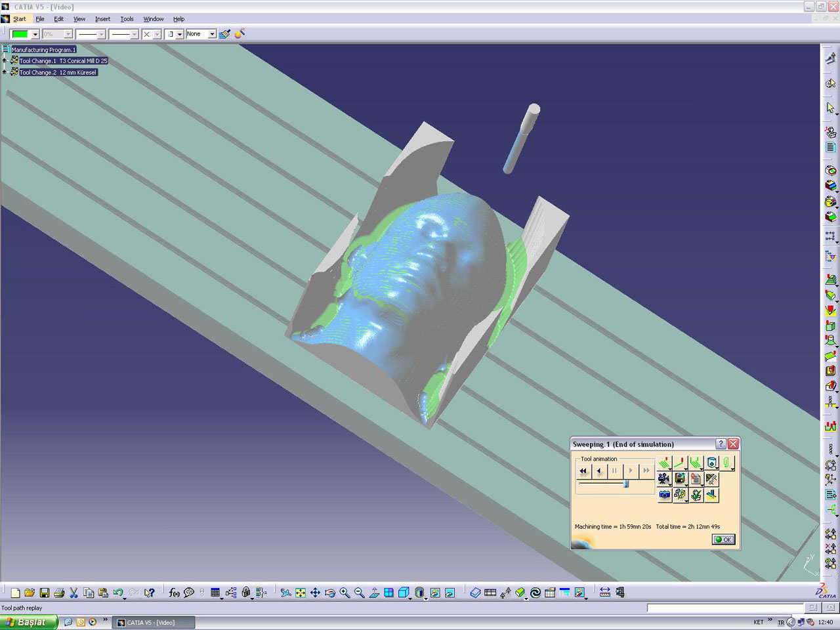Play the tool animation forward
This screenshot has width=840, height=630.
pyautogui.click(x=630, y=471)
